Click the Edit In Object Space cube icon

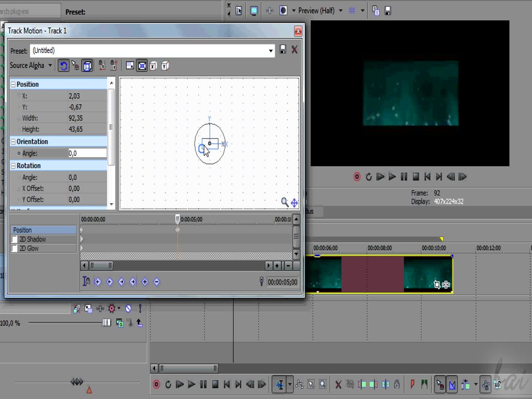(88, 66)
